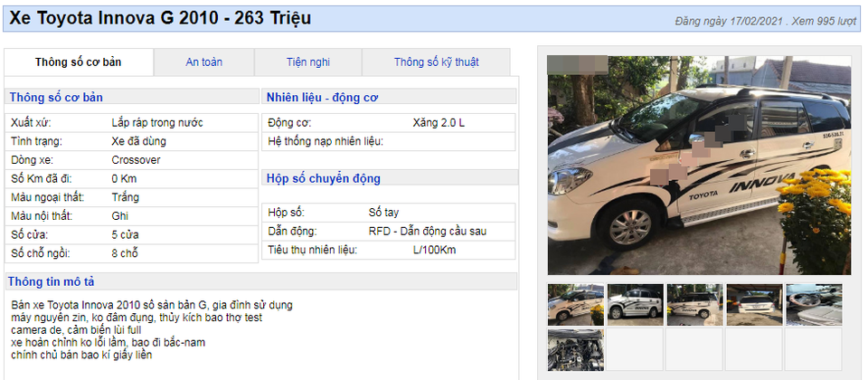Click the Xuất xứ value Lắp ráp trong nước

click(x=157, y=122)
